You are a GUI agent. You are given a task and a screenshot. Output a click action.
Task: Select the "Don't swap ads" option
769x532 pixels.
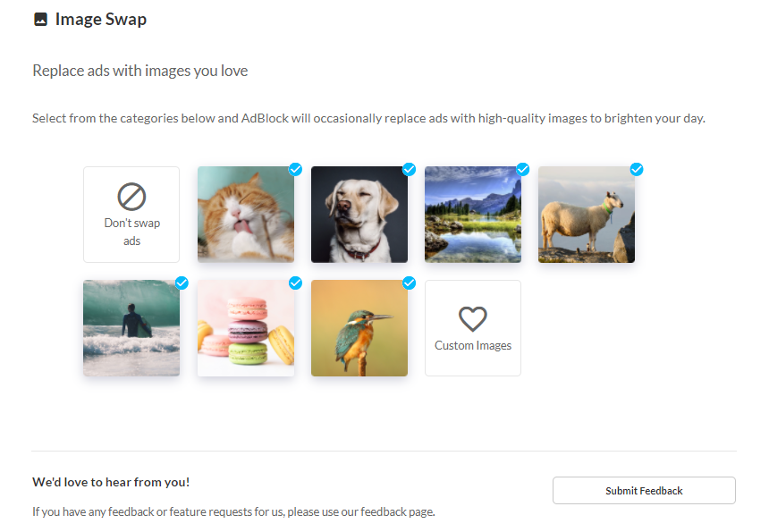(131, 215)
